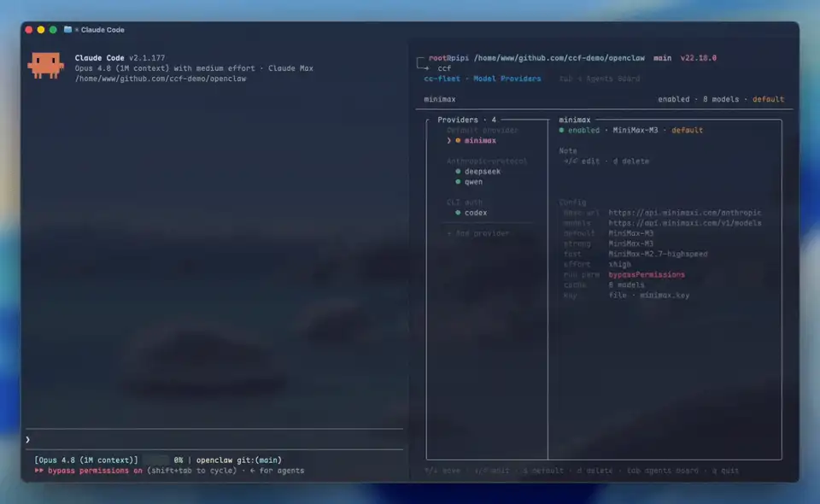Select the qwen provider
820x504 pixels.
coord(473,182)
